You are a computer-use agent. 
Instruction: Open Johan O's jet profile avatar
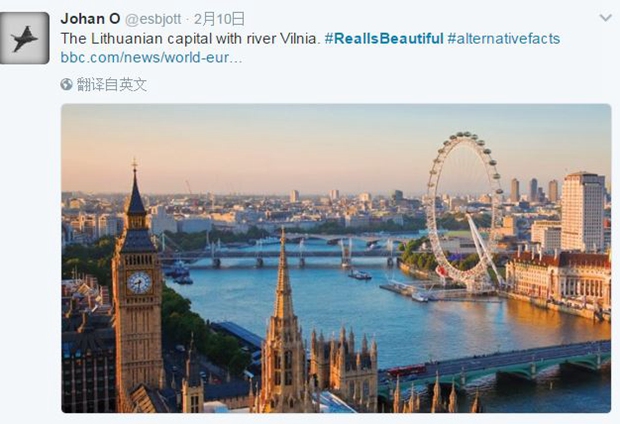tap(25, 38)
